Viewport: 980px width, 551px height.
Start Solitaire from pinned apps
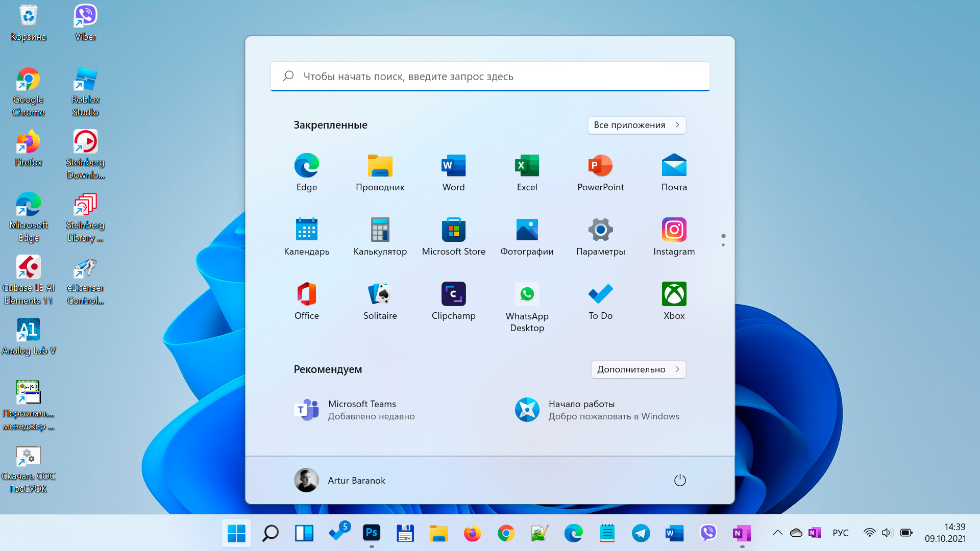380,301
